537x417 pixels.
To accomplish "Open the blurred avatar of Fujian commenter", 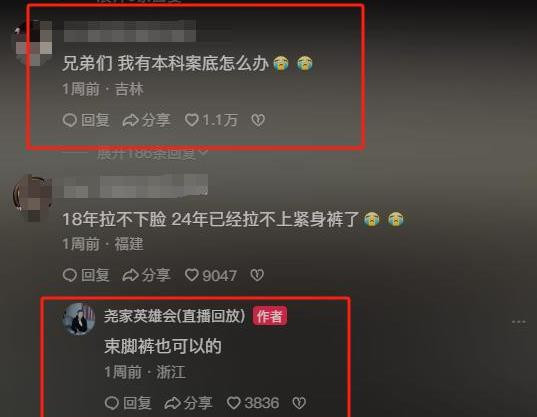I will (x=33, y=198).
